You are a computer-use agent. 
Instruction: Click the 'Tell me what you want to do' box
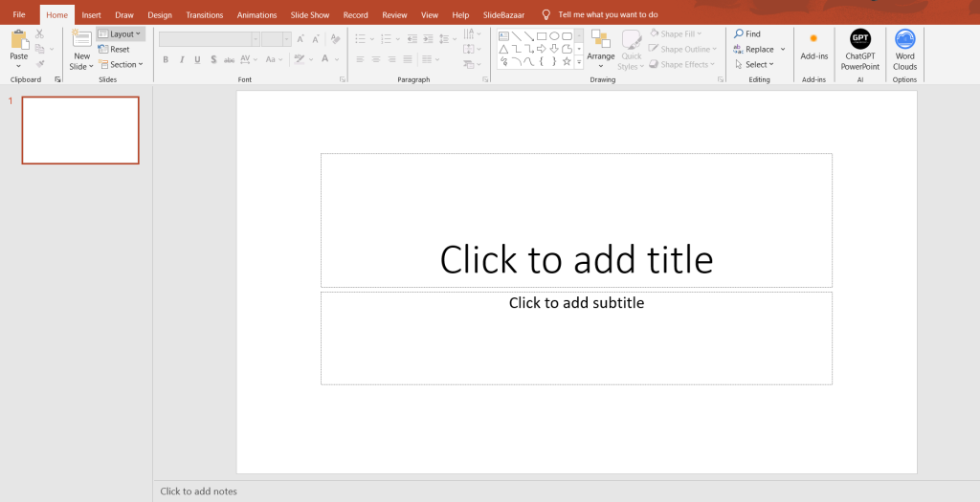pos(608,15)
